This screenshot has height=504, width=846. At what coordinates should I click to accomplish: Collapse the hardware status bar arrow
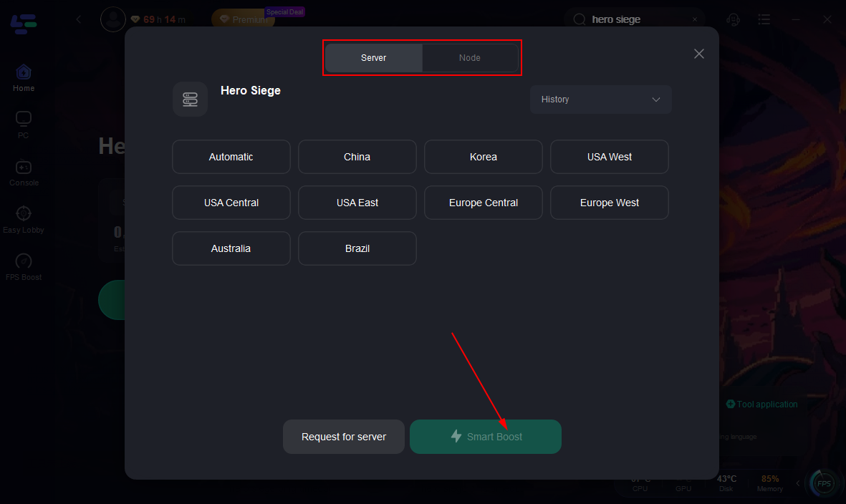tap(798, 483)
